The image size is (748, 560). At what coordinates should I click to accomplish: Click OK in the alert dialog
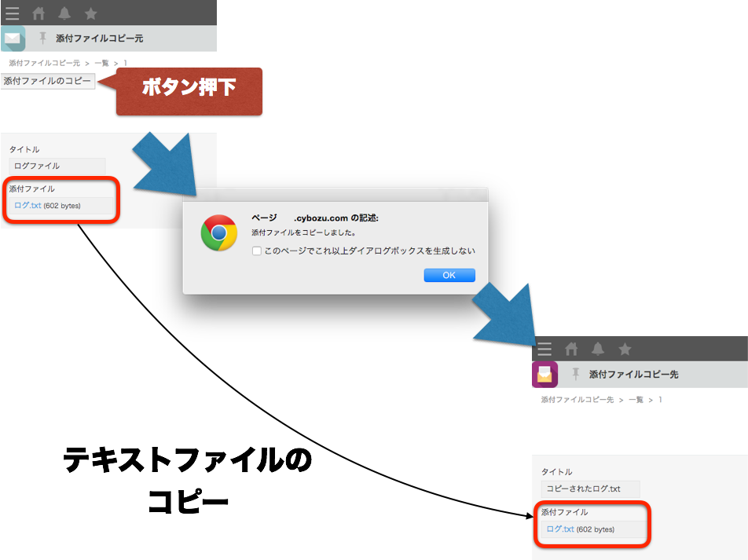(x=449, y=275)
